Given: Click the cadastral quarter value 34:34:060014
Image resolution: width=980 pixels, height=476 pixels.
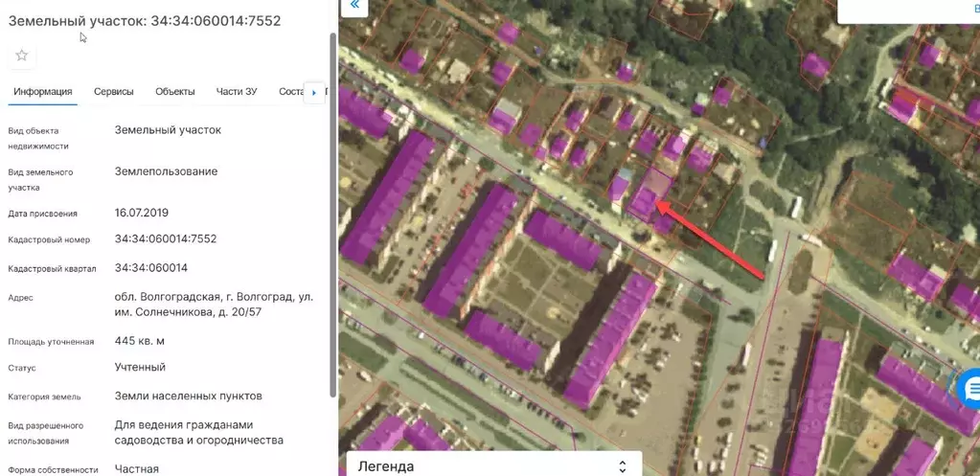Looking at the screenshot, I should pyautogui.click(x=150, y=268).
